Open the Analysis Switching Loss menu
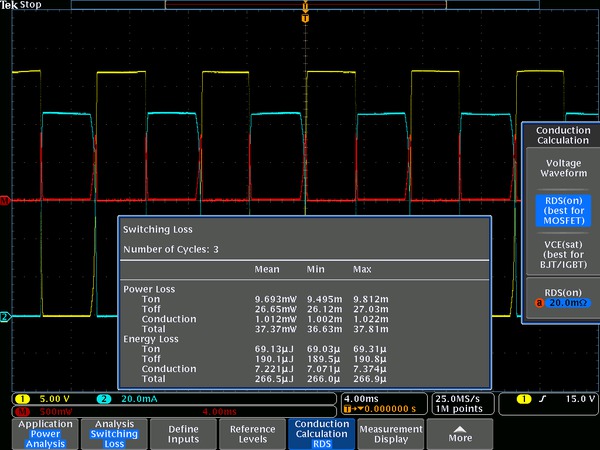The image size is (600, 450). (113, 433)
